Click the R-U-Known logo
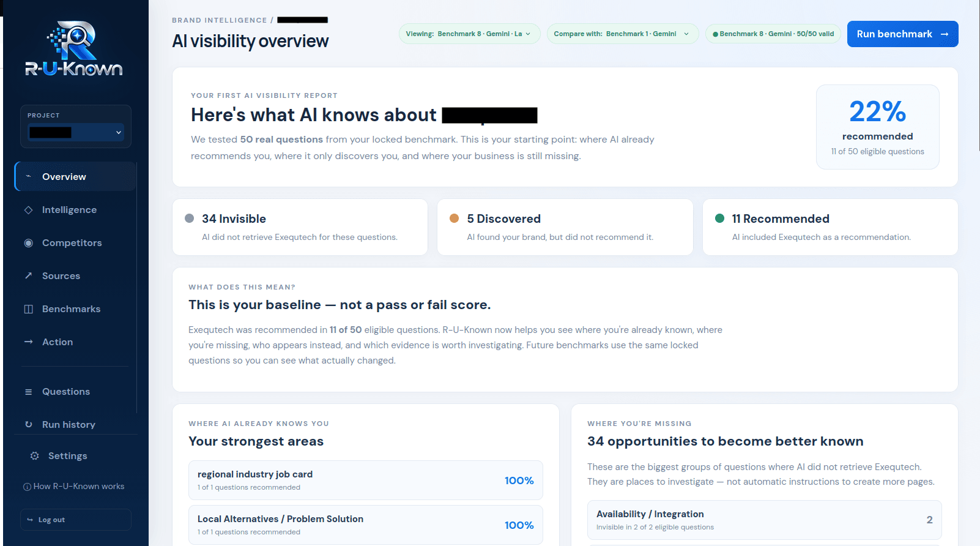This screenshot has height=546, width=980. click(x=74, y=49)
